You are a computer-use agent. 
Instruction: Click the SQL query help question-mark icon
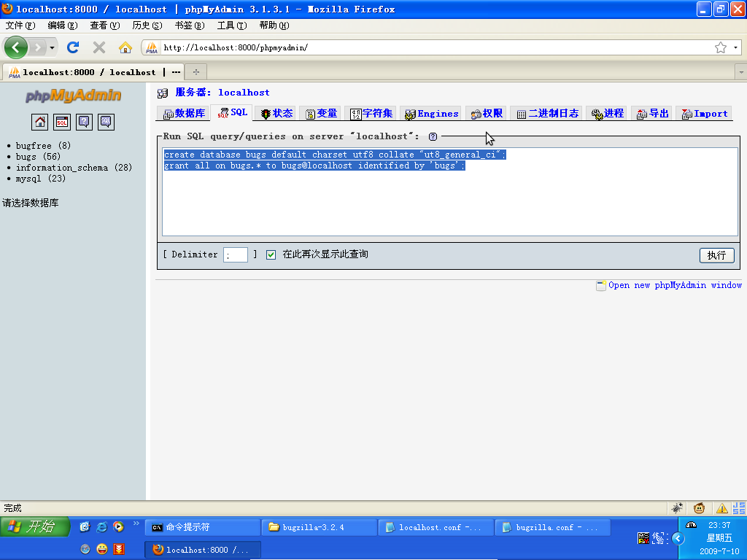click(433, 136)
